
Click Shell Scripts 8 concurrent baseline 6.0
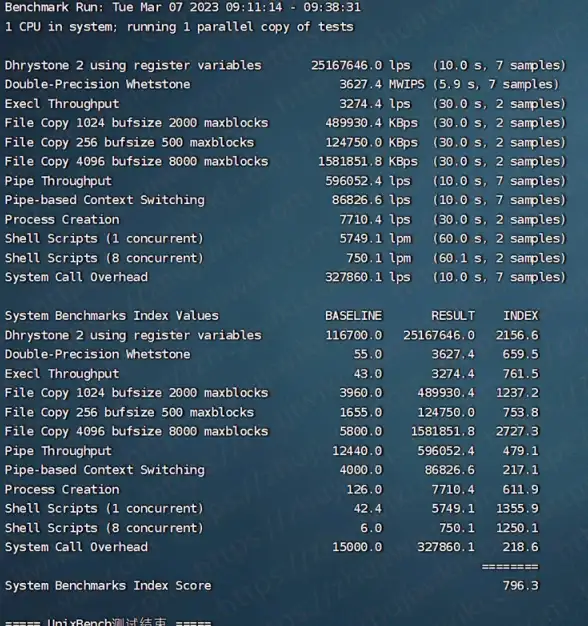click(x=371, y=528)
